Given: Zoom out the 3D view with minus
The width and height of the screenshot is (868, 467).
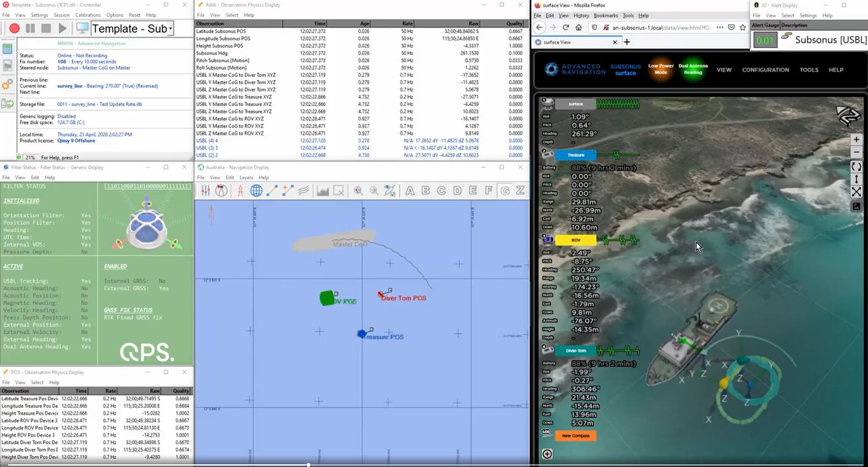Looking at the screenshot, I should (x=856, y=153).
